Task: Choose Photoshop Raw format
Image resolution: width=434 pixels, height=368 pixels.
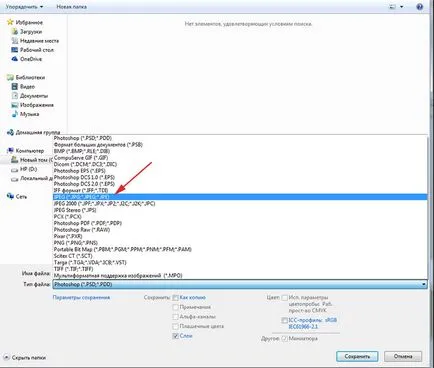Action: pos(240,230)
